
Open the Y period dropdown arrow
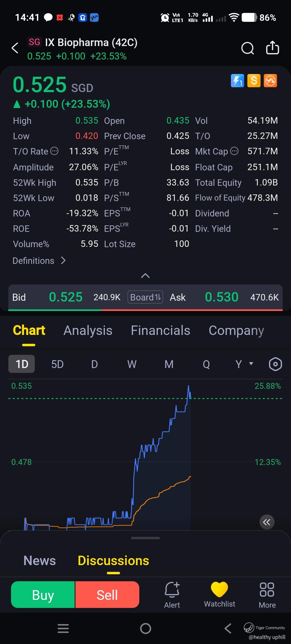tap(251, 363)
